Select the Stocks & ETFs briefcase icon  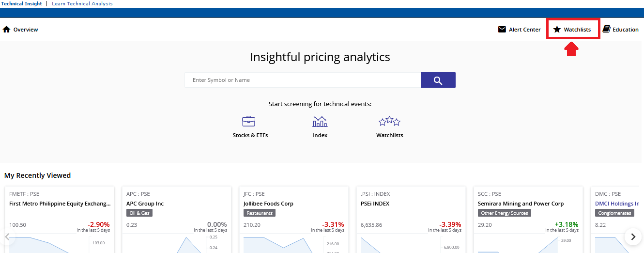pyautogui.click(x=248, y=121)
